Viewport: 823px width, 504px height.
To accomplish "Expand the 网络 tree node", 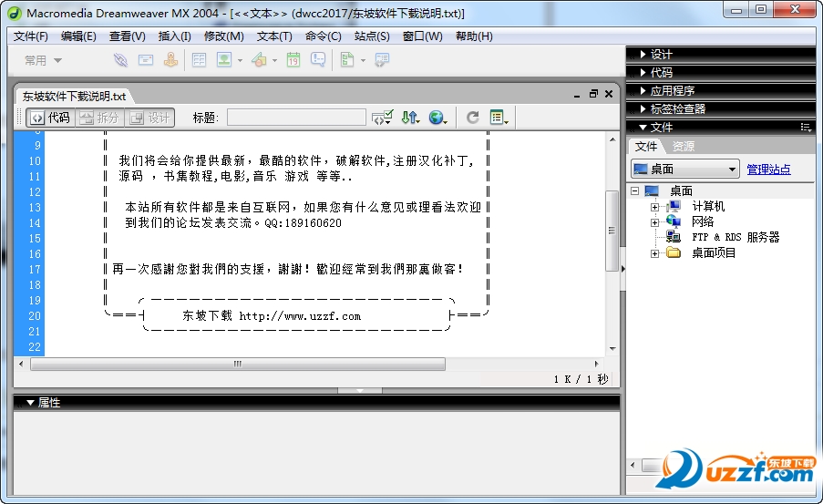I will (x=654, y=222).
